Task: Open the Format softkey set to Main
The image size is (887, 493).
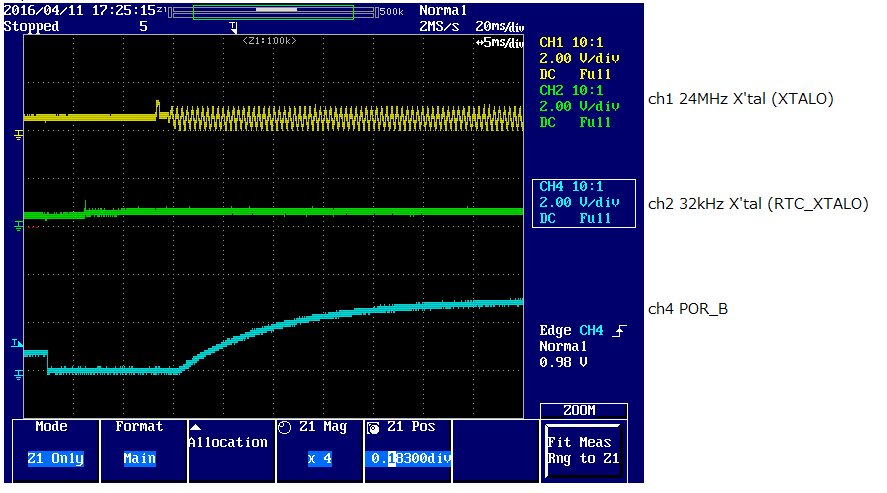Action: [144, 451]
